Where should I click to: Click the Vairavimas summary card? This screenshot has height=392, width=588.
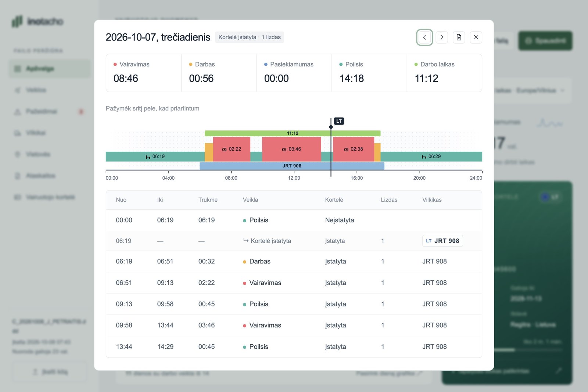click(x=144, y=73)
